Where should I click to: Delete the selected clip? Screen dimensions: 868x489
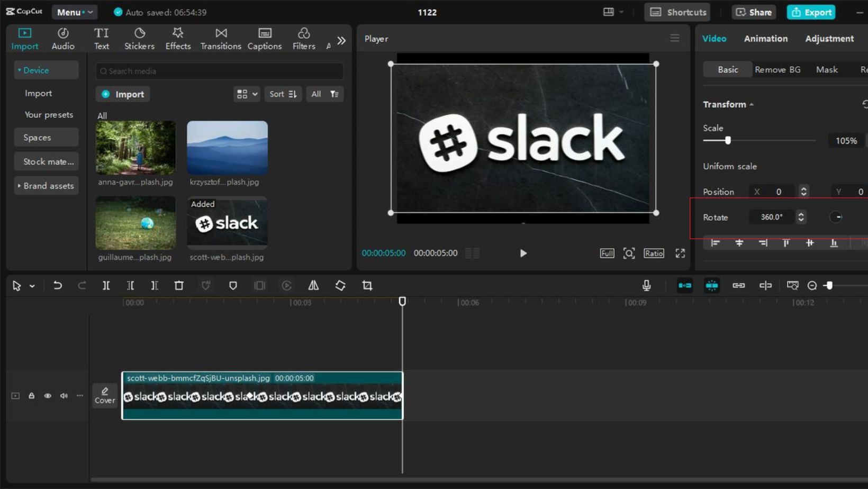point(179,286)
